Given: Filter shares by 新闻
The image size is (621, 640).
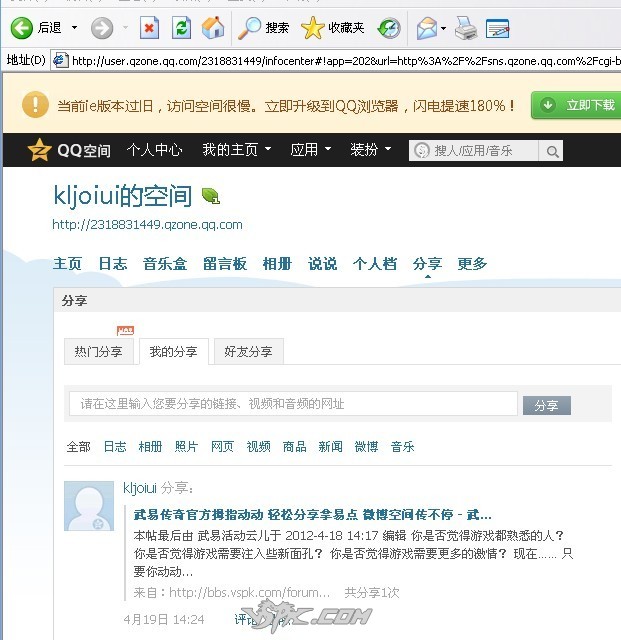Looking at the screenshot, I should (330, 447).
